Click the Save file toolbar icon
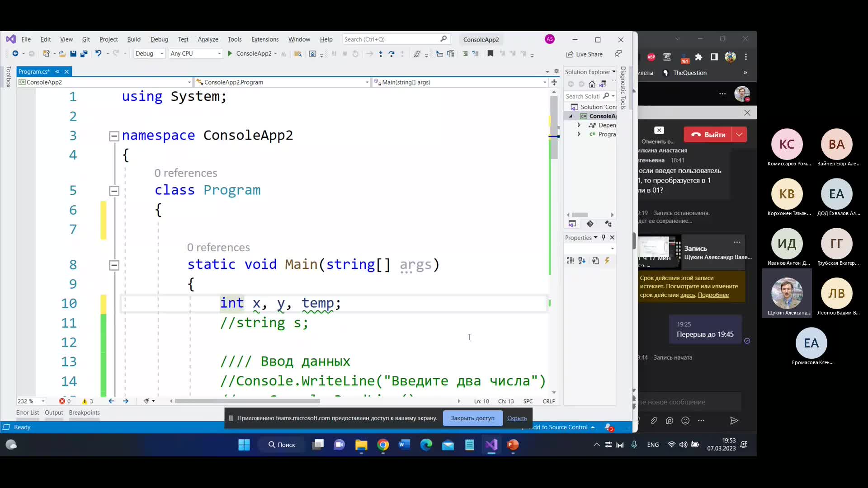The width and height of the screenshot is (868, 488). click(x=73, y=53)
